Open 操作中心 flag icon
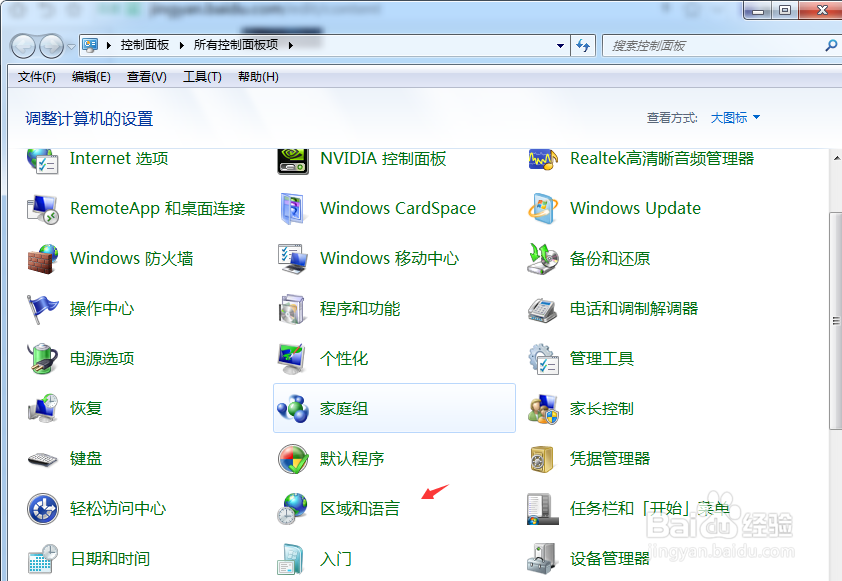The height and width of the screenshot is (581, 842). click(x=43, y=309)
